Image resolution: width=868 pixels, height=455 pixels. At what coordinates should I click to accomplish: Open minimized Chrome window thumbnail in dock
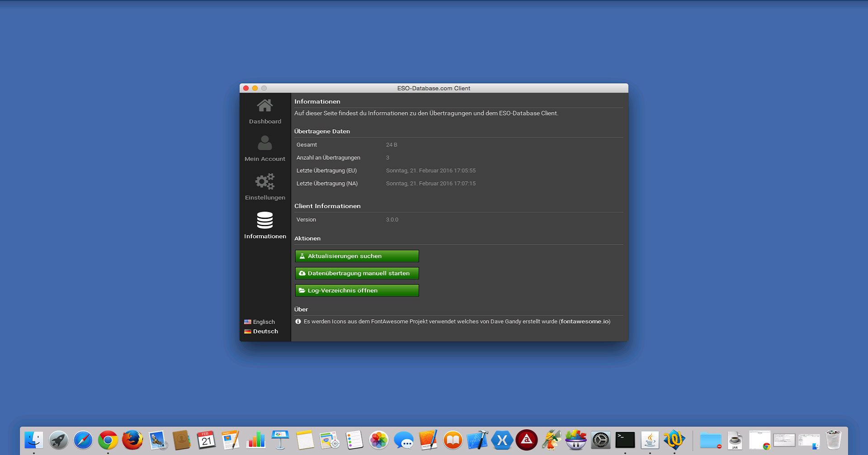759,440
